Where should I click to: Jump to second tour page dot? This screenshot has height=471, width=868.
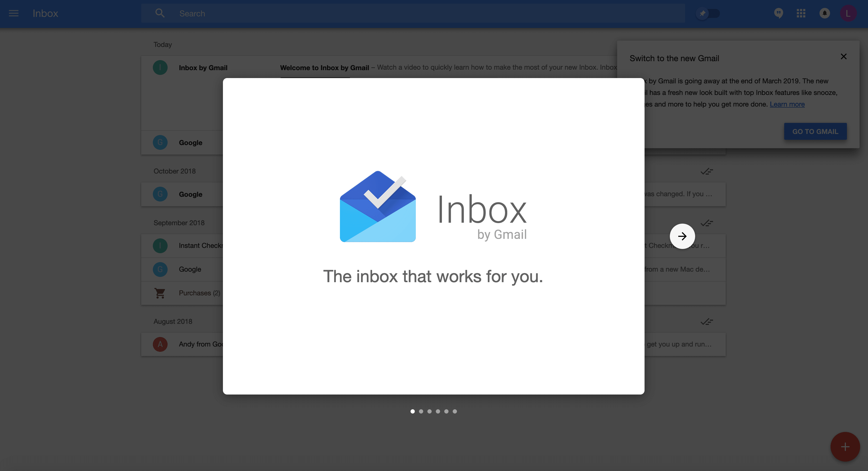coord(421,411)
